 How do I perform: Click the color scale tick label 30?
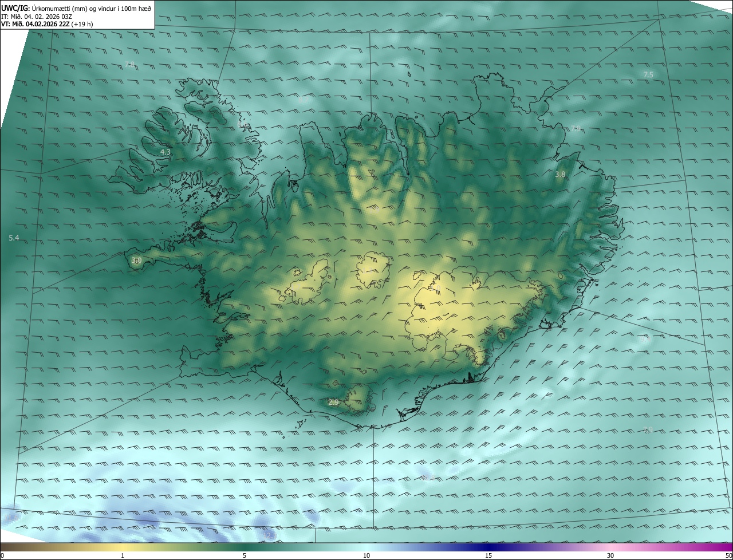(610, 555)
